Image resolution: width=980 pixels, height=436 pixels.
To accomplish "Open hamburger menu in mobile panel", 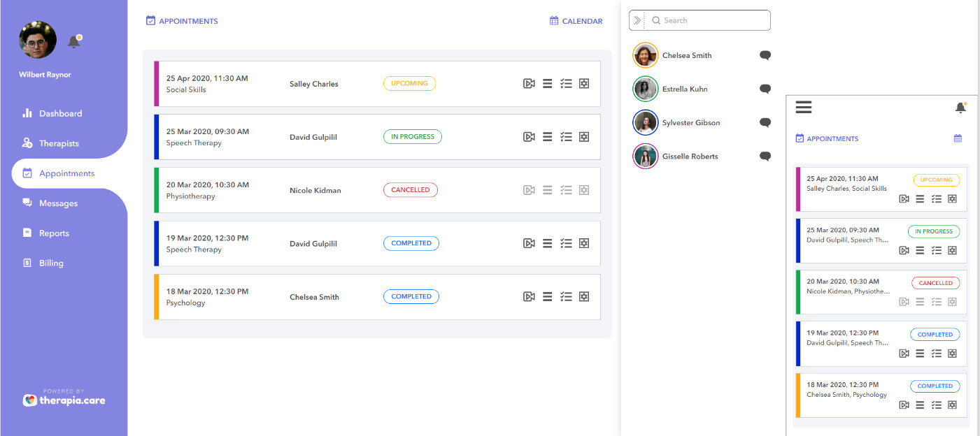I will pyautogui.click(x=804, y=107).
